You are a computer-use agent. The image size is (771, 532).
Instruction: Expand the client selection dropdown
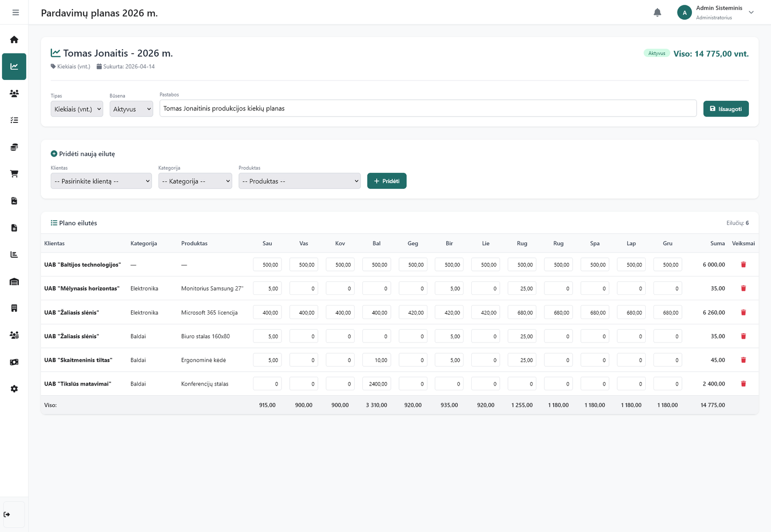click(101, 181)
